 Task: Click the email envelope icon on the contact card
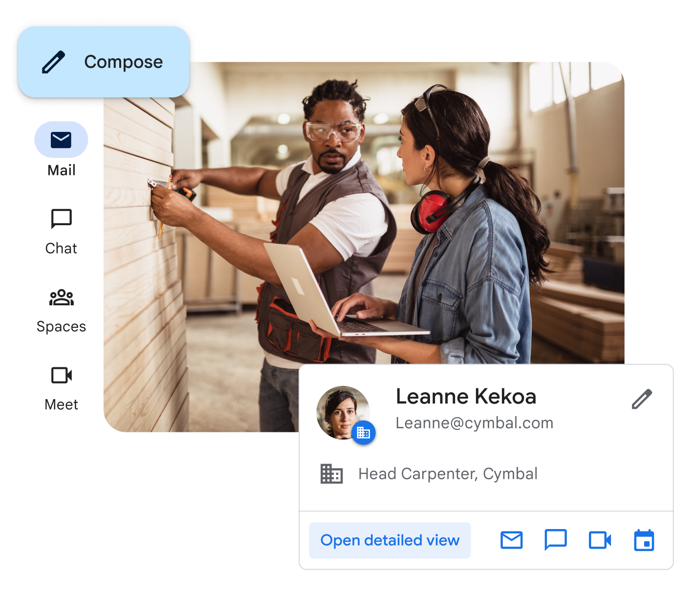(x=511, y=540)
